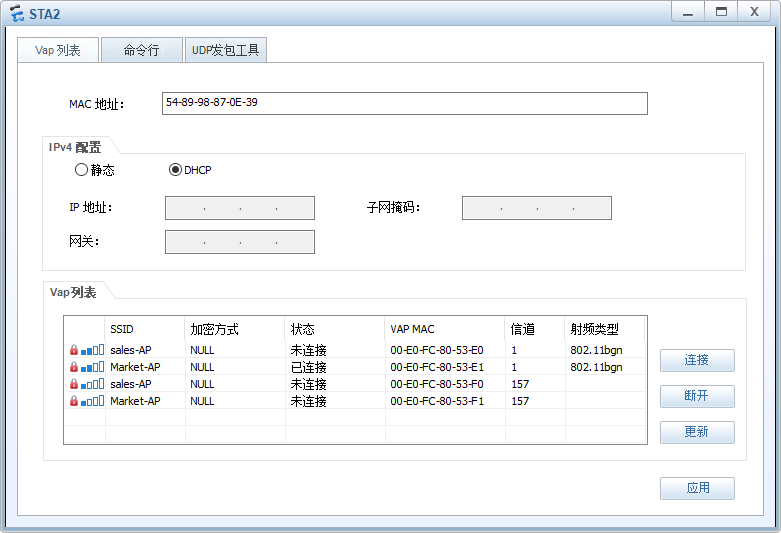Select the 静态 static IP radio button
The image size is (781, 533).
pyautogui.click(x=81, y=170)
